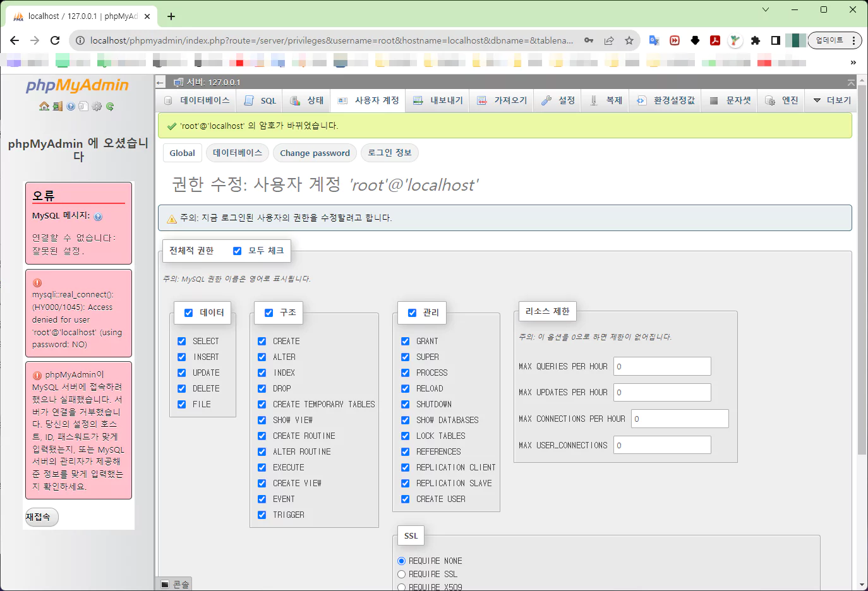Open the 상태 tab
Screen dimensions: 868x591
[307, 100]
